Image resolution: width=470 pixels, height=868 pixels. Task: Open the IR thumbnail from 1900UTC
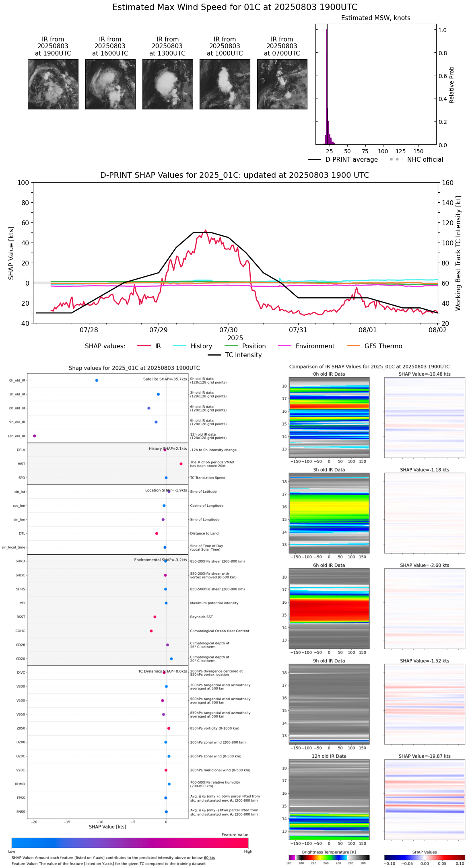[x=53, y=84]
